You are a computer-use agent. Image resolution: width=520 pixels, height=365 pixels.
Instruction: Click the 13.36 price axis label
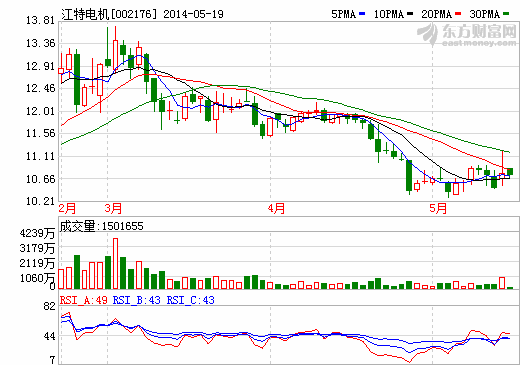point(40,43)
